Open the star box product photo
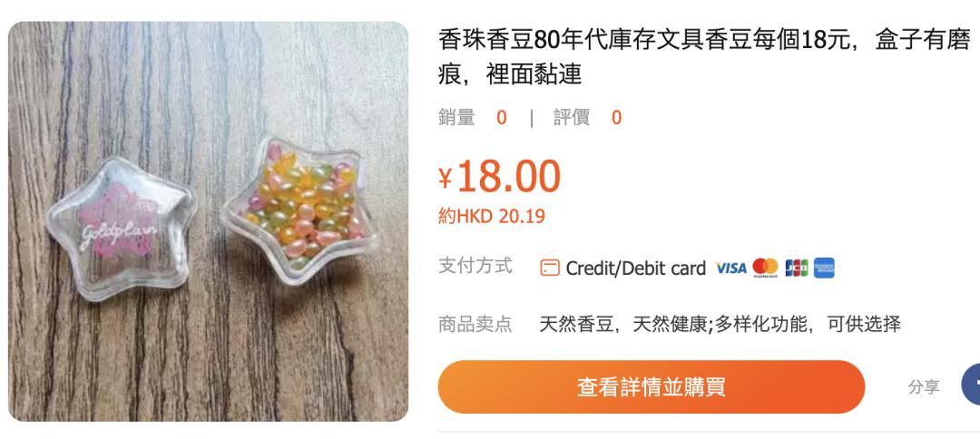 [208, 221]
